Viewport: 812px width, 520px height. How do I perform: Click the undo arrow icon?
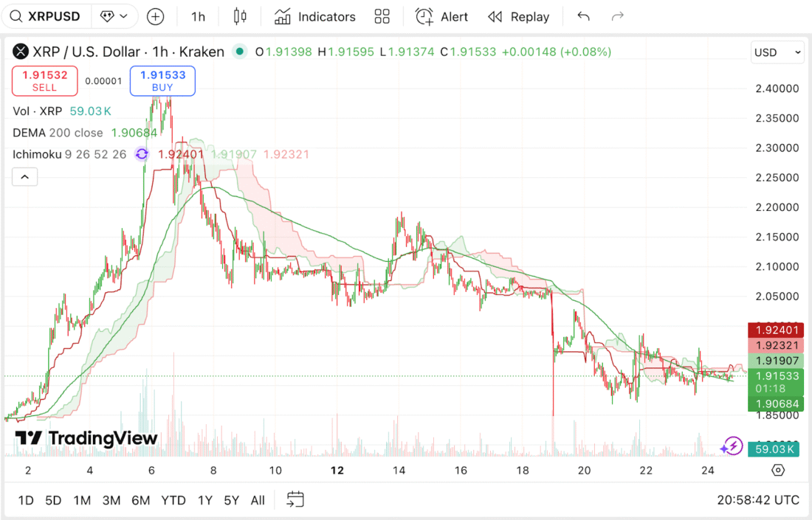pyautogui.click(x=582, y=16)
